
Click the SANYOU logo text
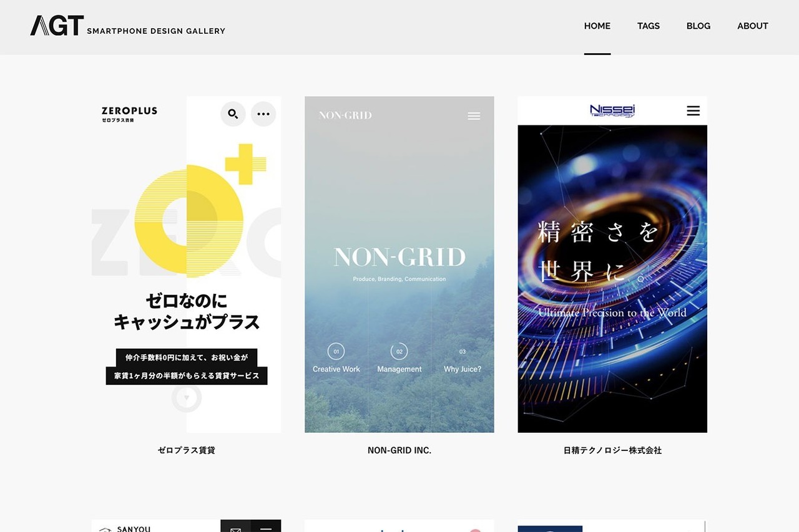tap(134, 529)
